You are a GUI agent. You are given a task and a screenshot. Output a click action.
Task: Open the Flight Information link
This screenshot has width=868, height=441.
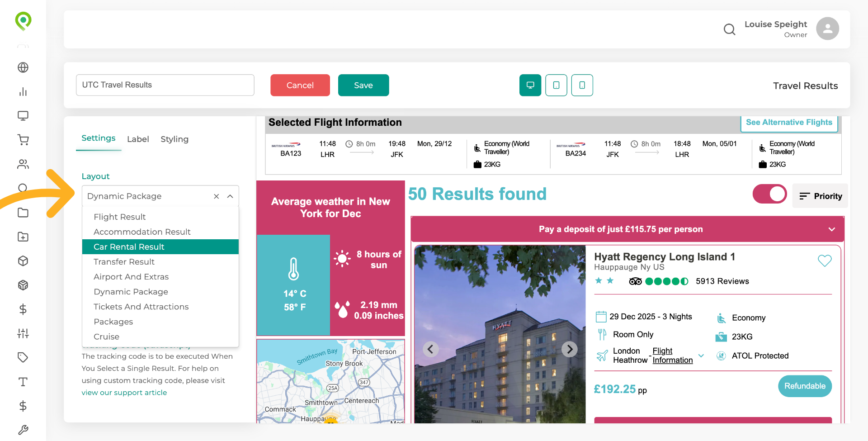pos(672,356)
